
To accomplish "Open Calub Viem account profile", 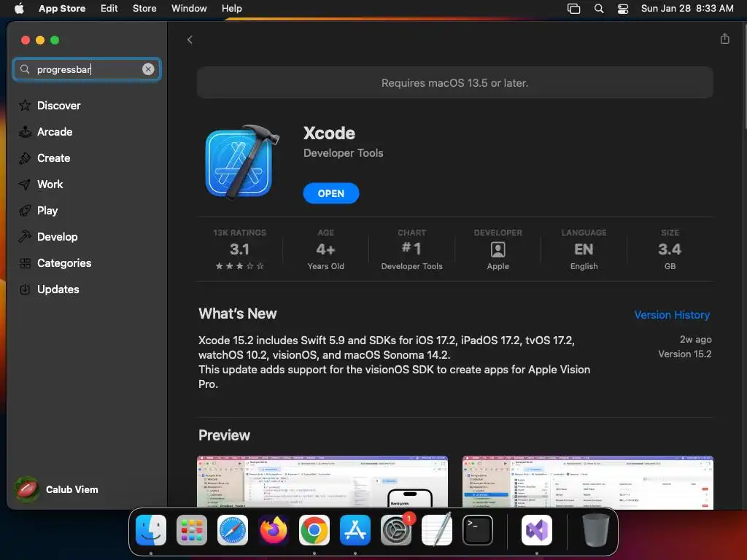I will point(57,489).
